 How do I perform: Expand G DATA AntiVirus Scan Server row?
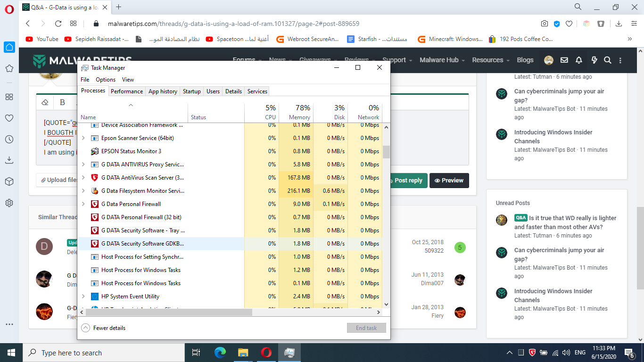83,178
